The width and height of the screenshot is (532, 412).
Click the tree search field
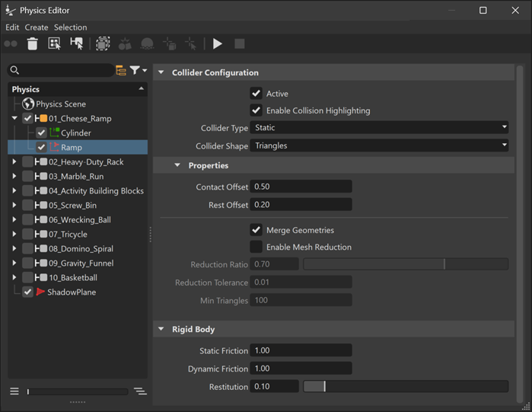point(61,70)
